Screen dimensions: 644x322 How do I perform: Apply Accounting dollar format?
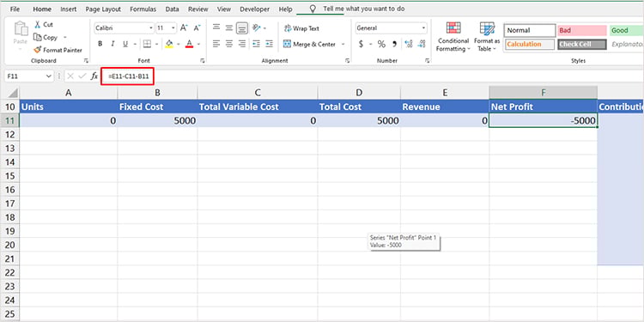(361, 44)
